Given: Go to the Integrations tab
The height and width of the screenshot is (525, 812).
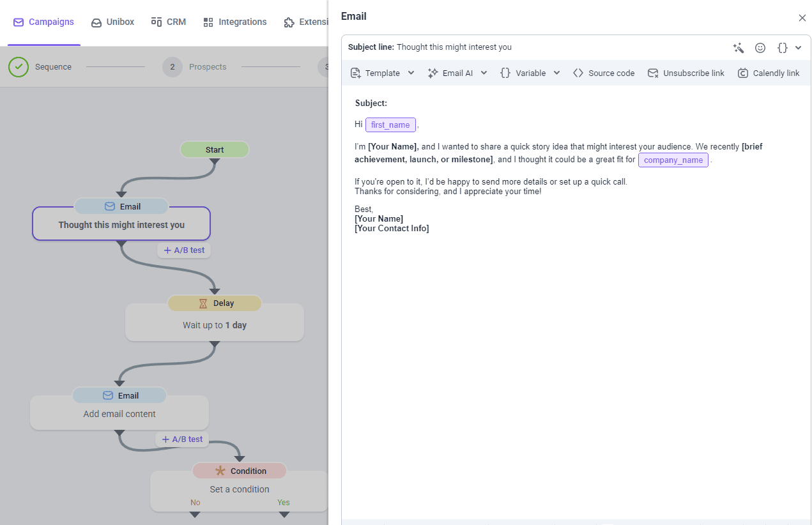Looking at the screenshot, I should pyautogui.click(x=234, y=22).
